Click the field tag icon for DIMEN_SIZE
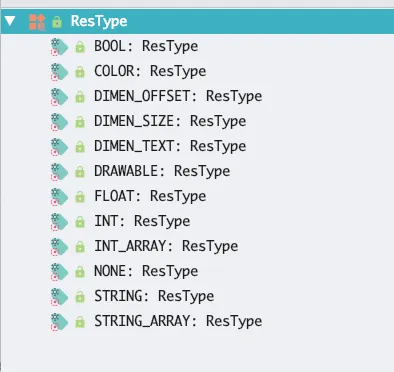 59,122
